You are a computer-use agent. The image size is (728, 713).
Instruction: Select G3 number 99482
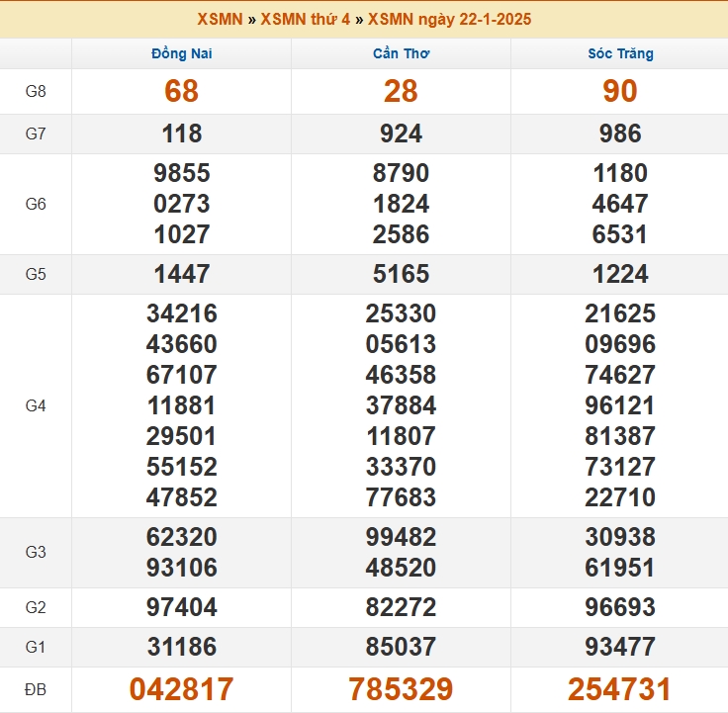point(401,537)
